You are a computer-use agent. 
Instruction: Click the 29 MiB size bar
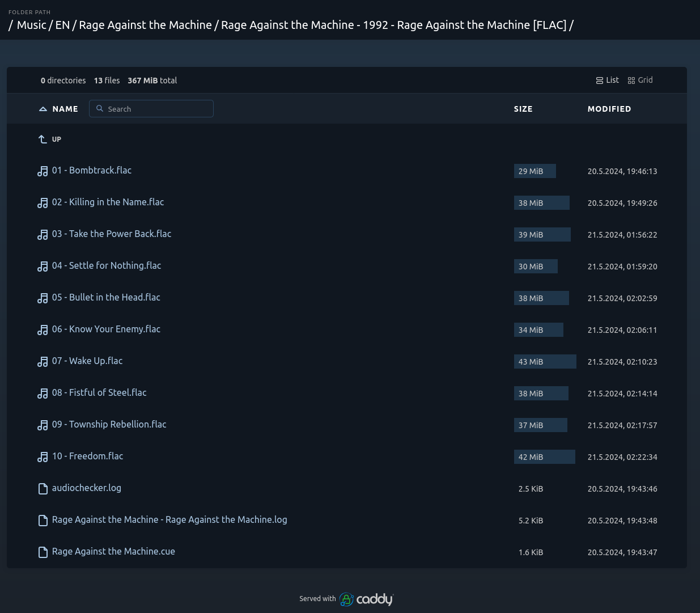(x=535, y=171)
